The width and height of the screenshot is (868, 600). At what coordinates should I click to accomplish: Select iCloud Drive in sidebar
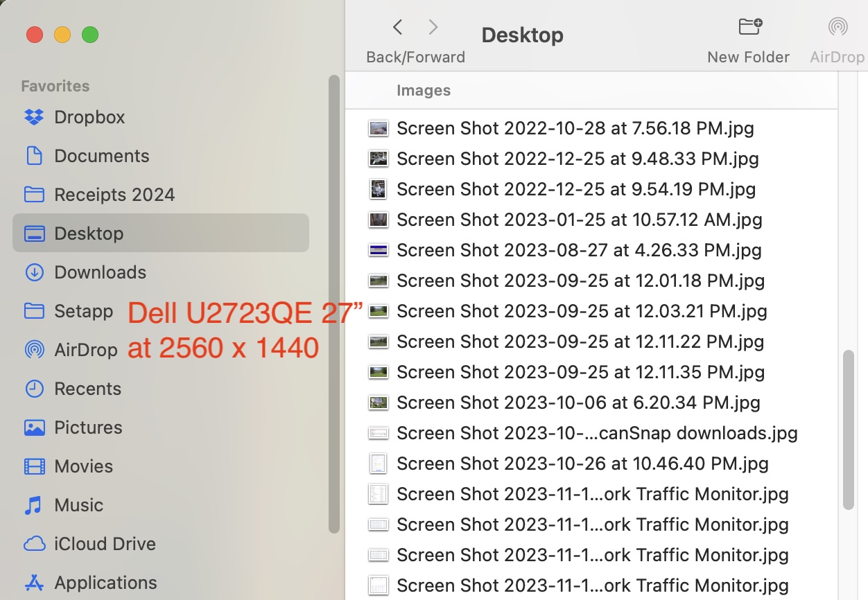click(105, 544)
